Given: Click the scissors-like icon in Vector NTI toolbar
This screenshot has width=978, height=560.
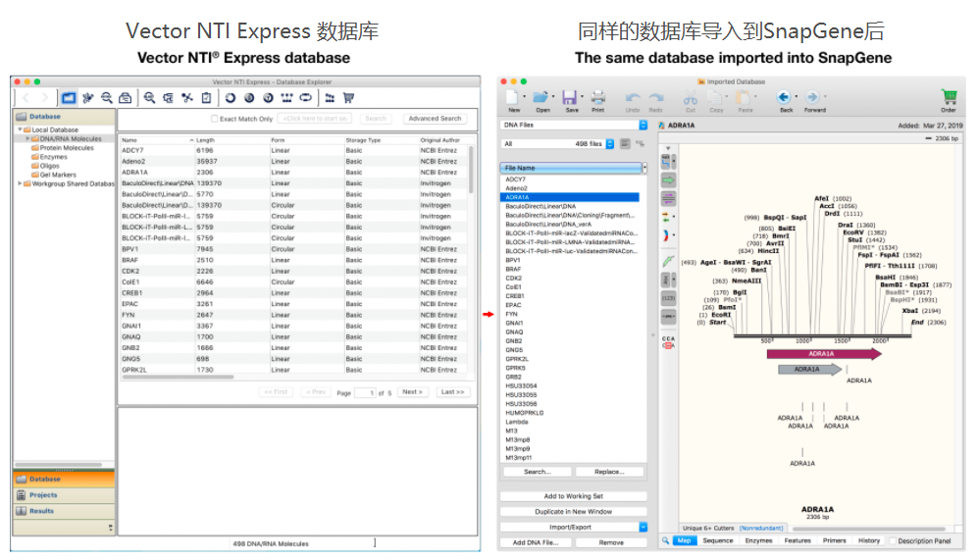Looking at the screenshot, I should coord(187,98).
